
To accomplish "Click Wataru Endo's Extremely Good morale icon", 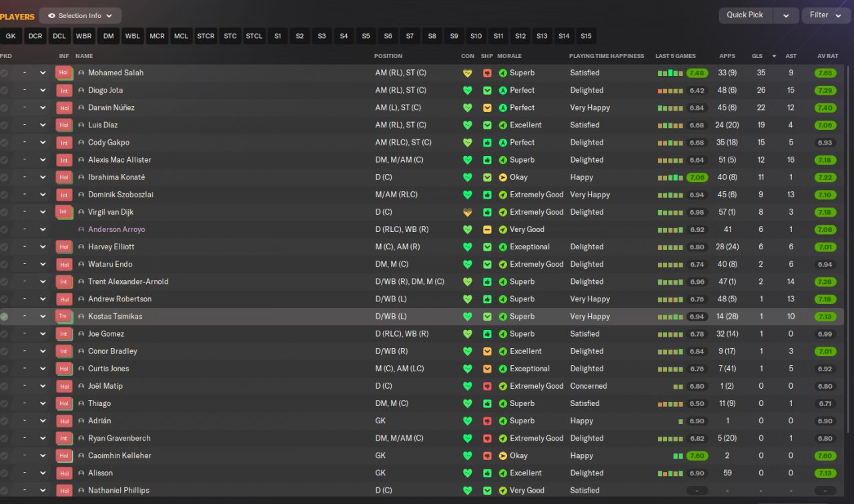I will click(x=503, y=264).
